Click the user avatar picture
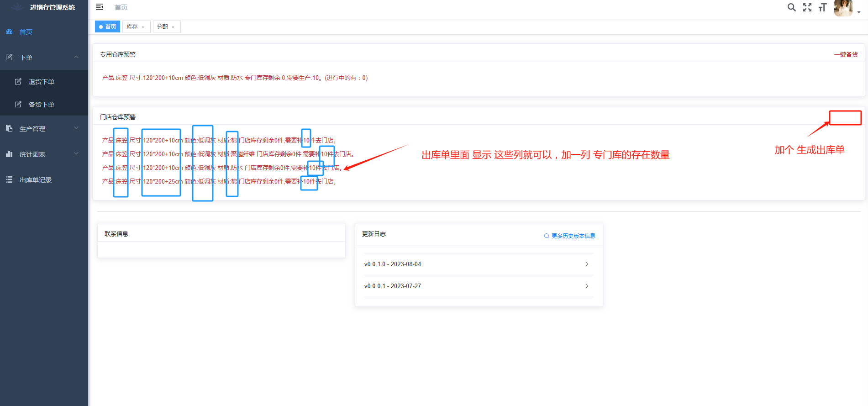 click(x=843, y=8)
